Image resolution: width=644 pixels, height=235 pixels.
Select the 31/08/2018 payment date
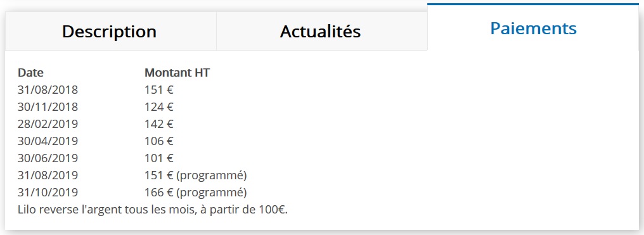(48, 89)
